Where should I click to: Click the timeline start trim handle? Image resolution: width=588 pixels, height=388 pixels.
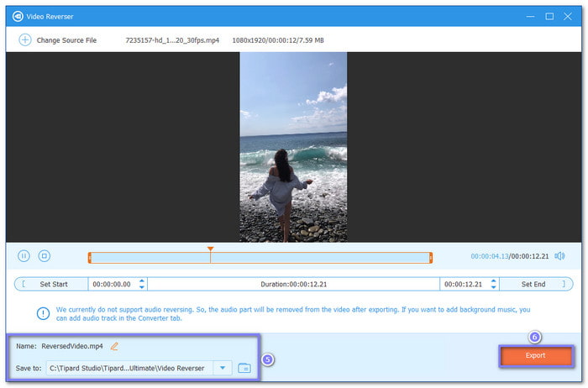tap(90, 258)
